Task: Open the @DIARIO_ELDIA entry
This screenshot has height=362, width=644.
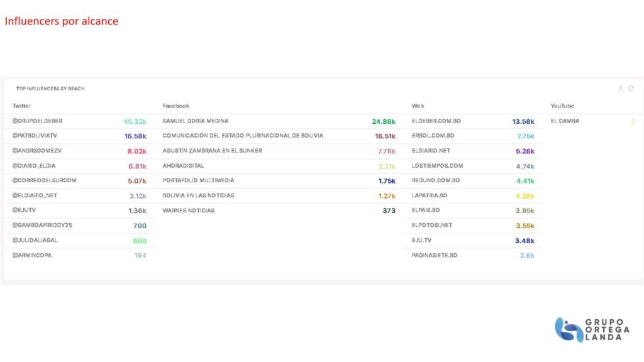Action: pyautogui.click(x=34, y=166)
